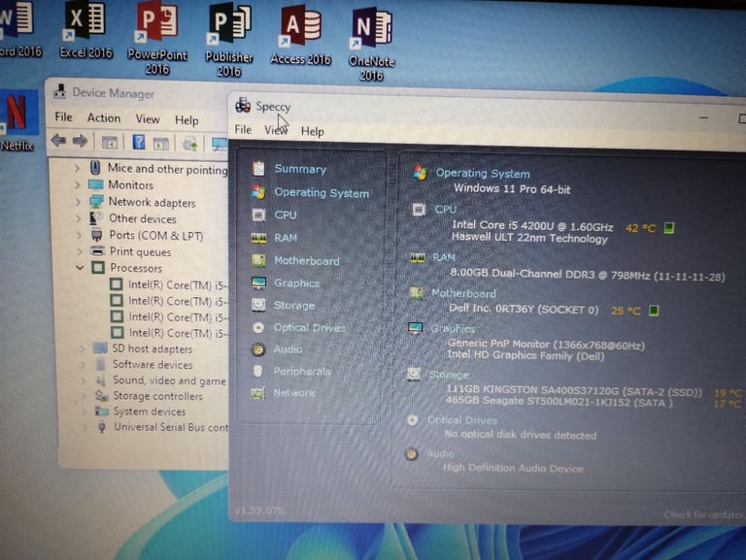Select Storage in Speccy sidebar

tap(294, 305)
